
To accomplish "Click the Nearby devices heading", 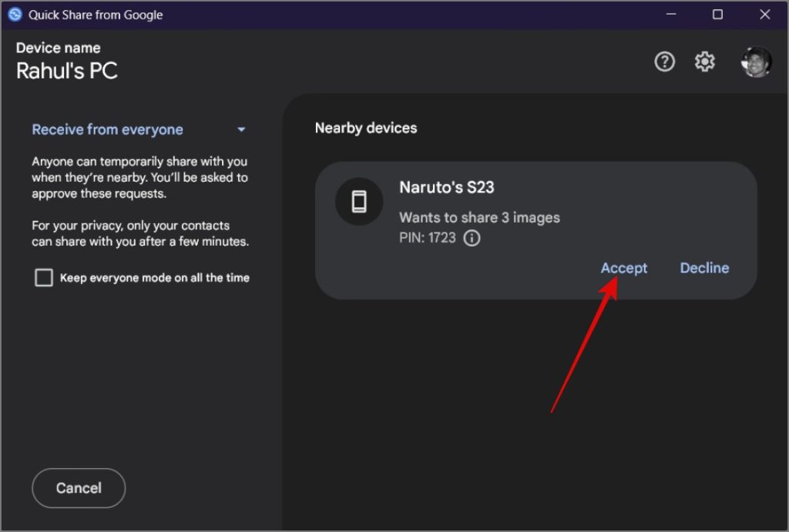I will (366, 129).
